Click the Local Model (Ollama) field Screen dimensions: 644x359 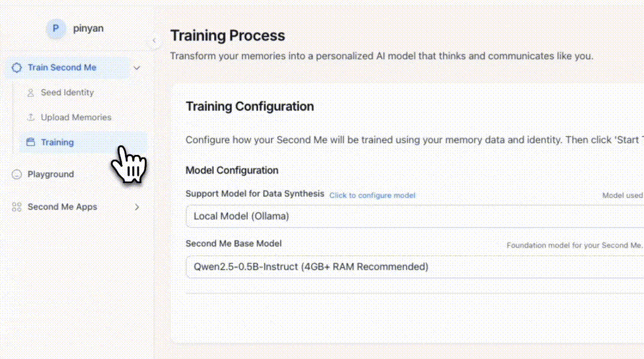413,216
